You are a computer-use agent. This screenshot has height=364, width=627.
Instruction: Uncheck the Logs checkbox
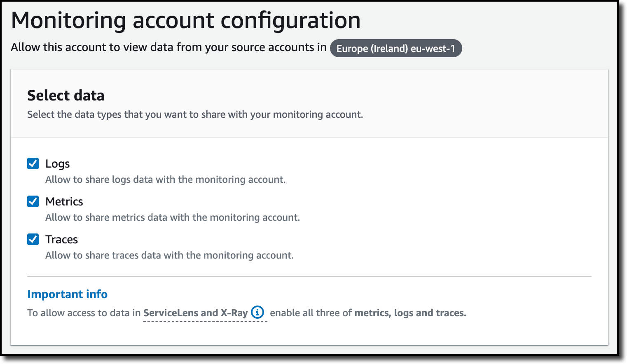coord(33,163)
